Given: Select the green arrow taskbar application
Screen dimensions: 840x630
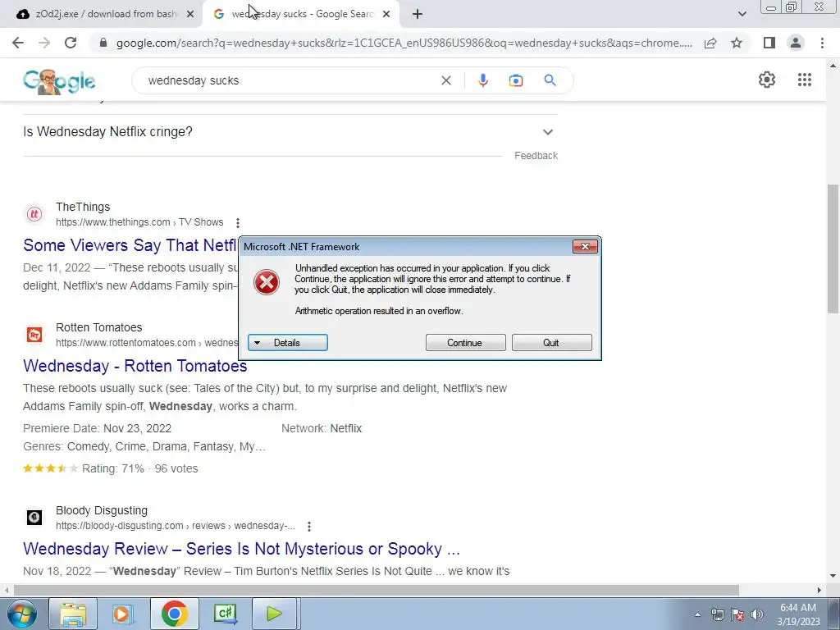Looking at the screenshot, I should click(274, 614).
